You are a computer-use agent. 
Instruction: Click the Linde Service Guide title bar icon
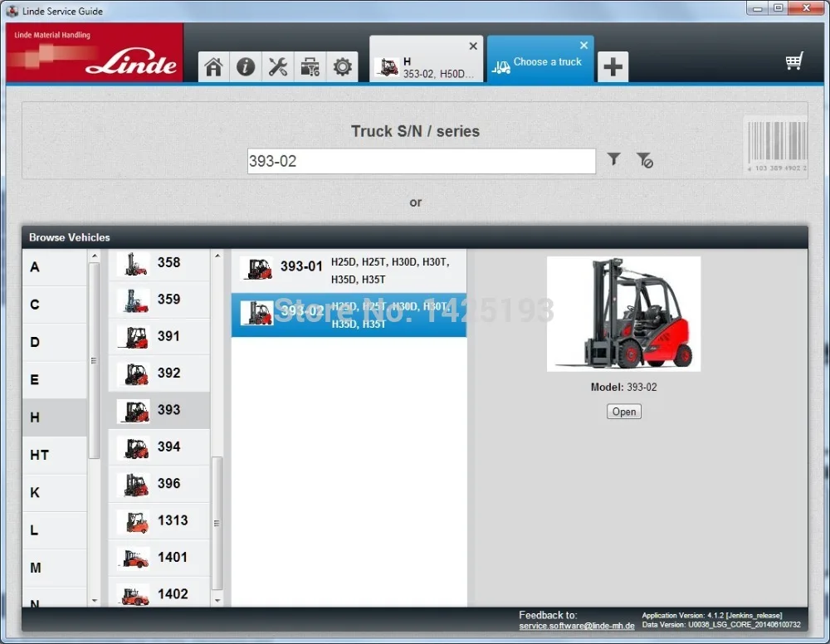tap(12, 11)
